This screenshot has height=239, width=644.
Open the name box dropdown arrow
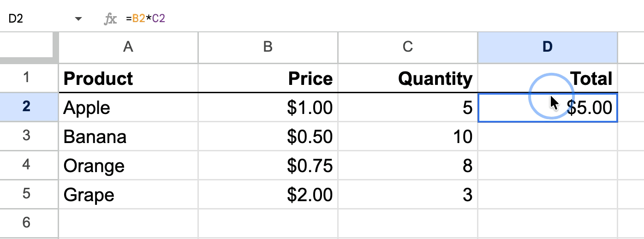[x=78, y=19]
